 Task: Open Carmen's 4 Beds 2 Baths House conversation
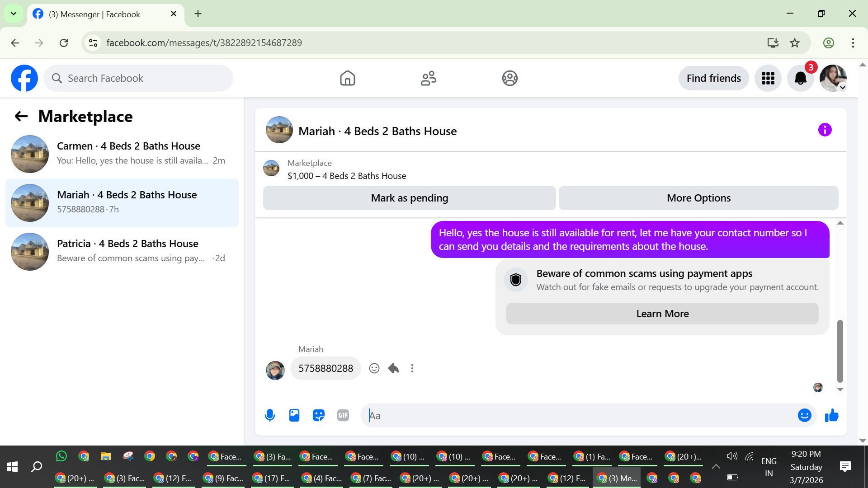122,154
